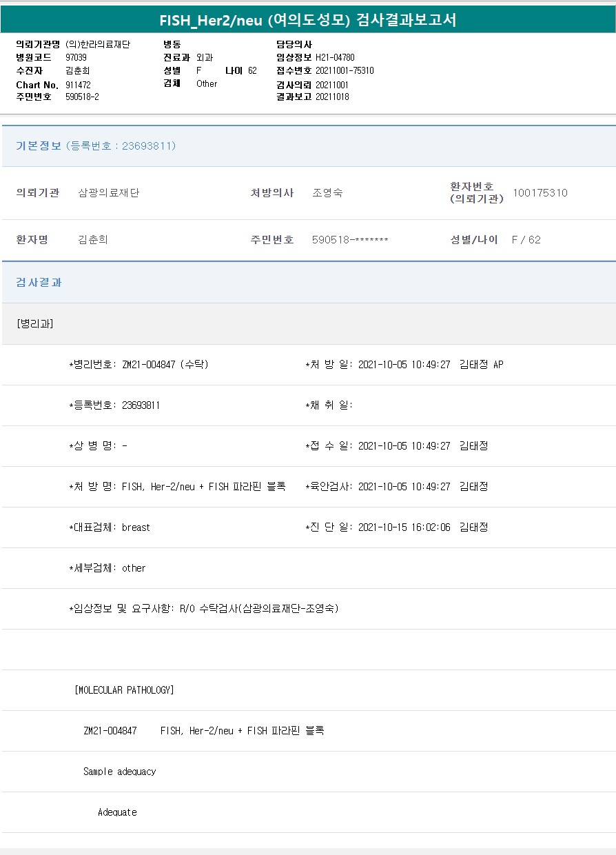This screenshot has height=855, width=616.
Task: Select prescribing doctor name 조영숙
Action: click(x=327, y=193)
